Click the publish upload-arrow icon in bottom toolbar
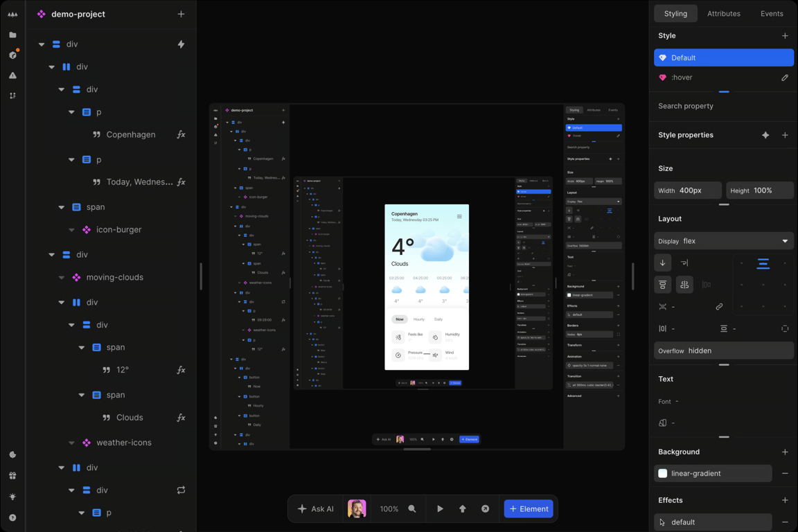 coord(463,508)
